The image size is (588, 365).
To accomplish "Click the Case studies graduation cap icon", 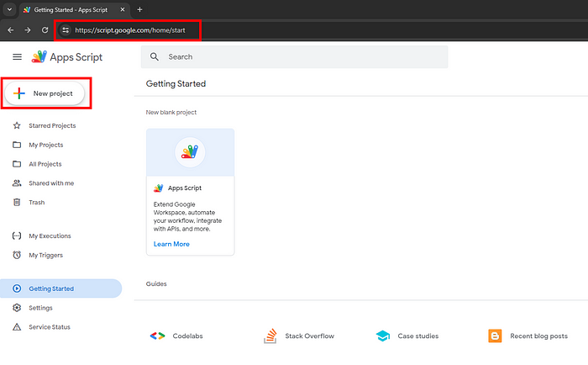I will (382, 336).
